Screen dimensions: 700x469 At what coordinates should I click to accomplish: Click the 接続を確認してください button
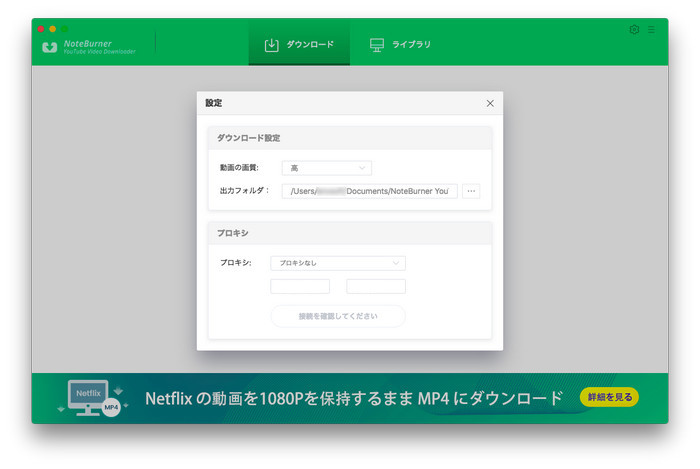(x=338, y=316)
